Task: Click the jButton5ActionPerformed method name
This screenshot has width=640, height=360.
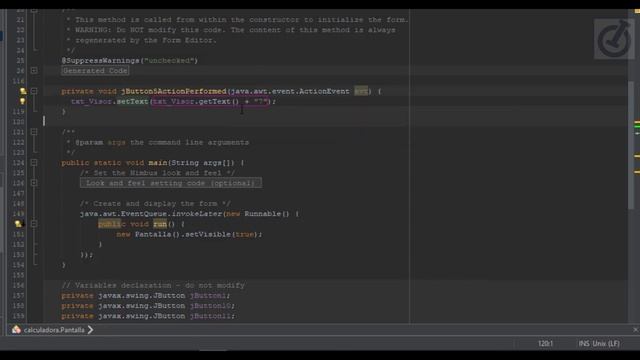Action: (x=173, y=91)
